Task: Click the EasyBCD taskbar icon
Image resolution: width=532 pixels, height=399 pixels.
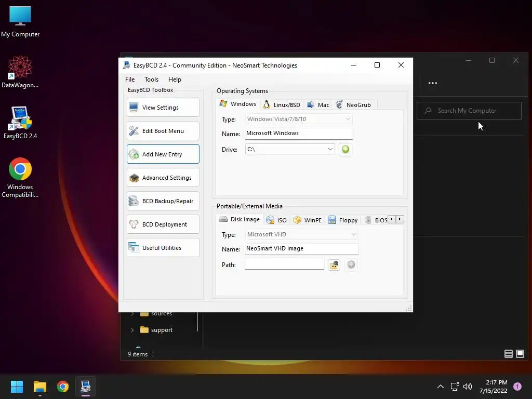Action: point(86,387)
